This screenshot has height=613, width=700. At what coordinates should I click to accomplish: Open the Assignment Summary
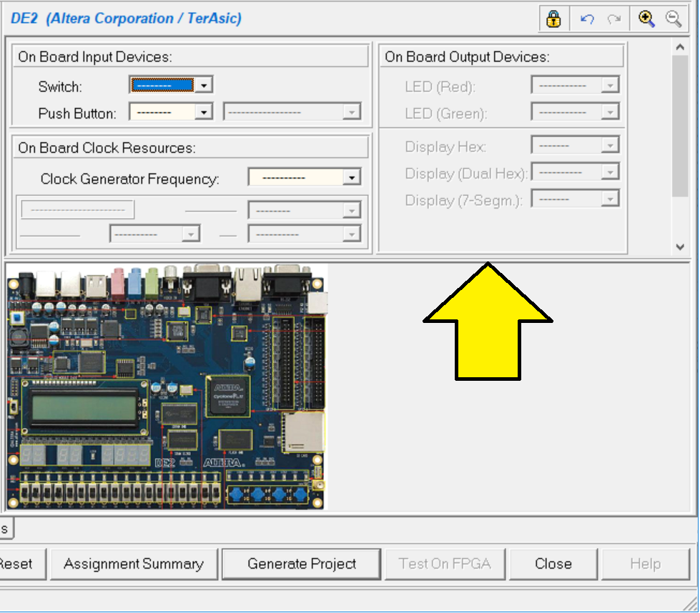pyautogui.click(x=134, y=564)
